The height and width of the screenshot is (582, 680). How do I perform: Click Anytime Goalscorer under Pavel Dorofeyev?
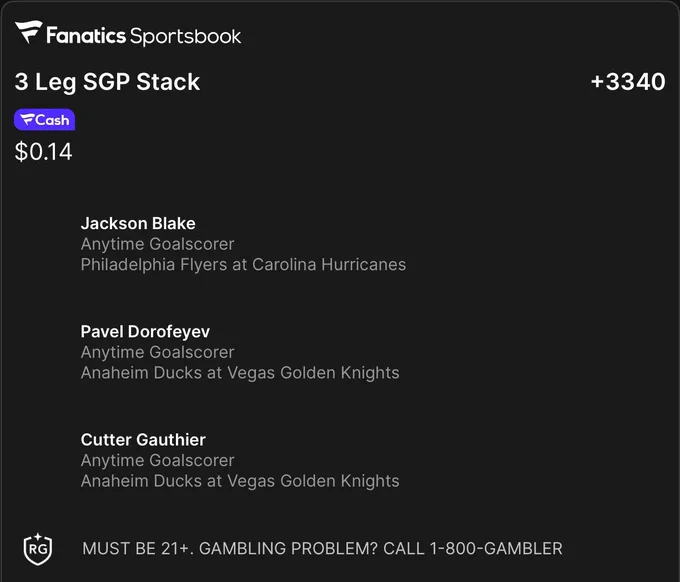click(x=157, y=353)
